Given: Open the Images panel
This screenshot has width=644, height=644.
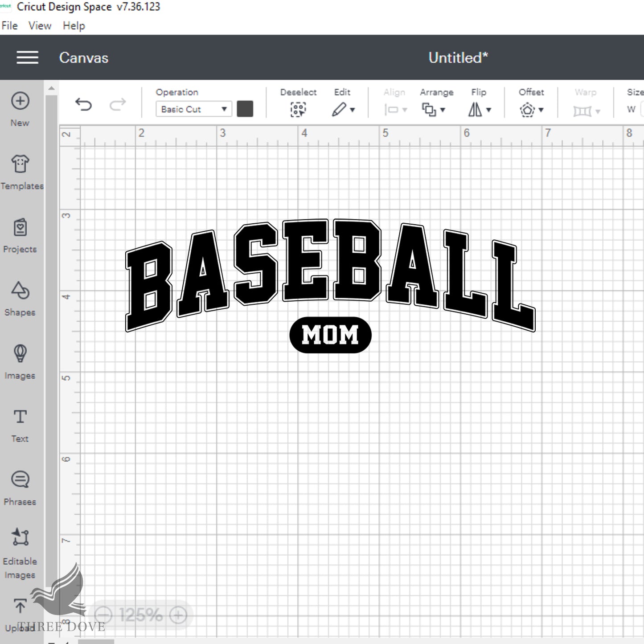Looking at the screenshot, I should [20, 362].
